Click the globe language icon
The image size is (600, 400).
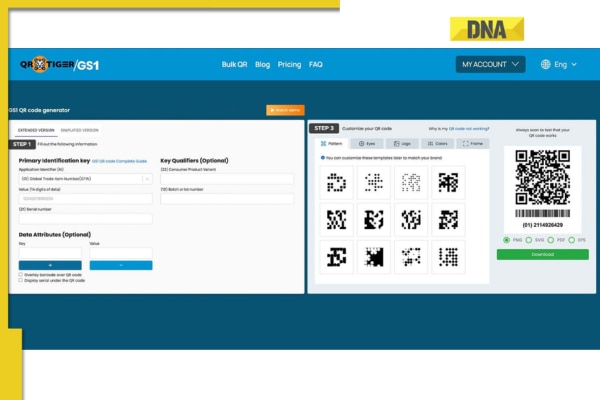pyautogui.click(x=546, y=64)
